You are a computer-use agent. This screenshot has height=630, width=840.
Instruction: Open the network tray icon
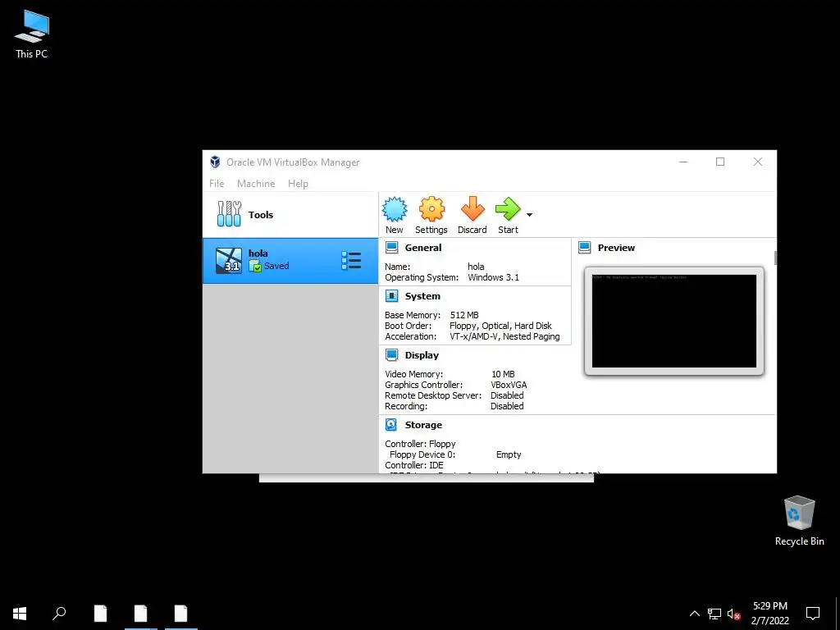coord(714,614)
